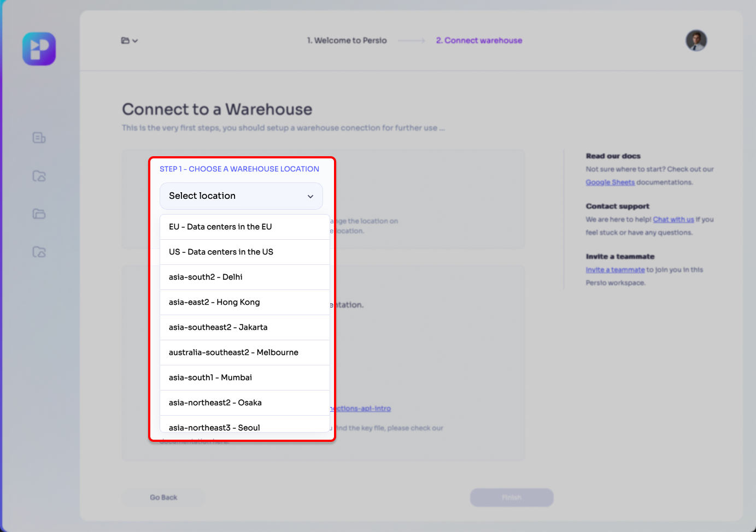
Task: Click the Persio logo icon
Action: coord(38,48)
